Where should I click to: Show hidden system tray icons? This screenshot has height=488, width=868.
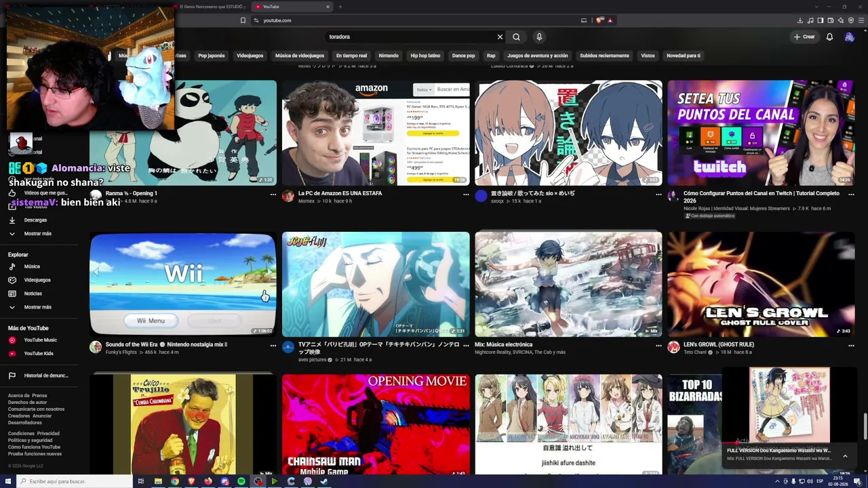click(x=777, y=481)
